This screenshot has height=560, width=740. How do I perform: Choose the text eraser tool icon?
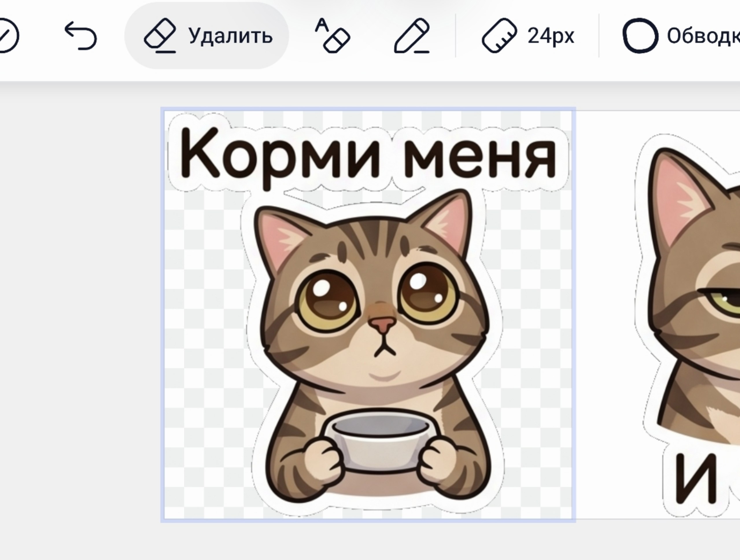pos(332,36)
